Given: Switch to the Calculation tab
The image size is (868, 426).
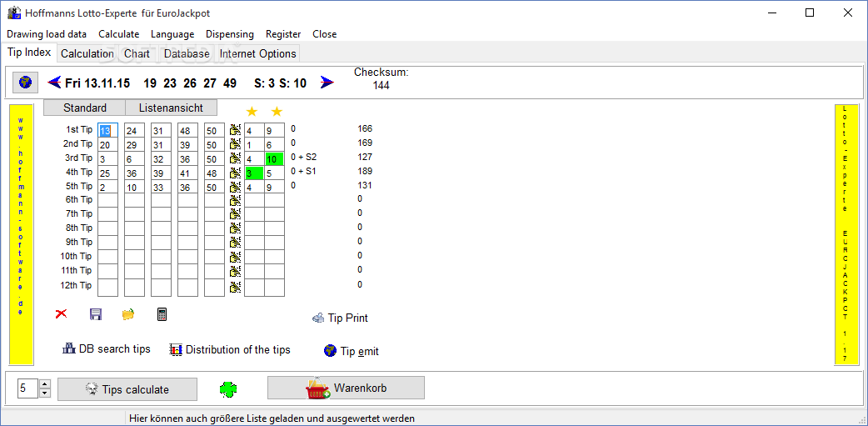Looking at the screenshot, I should tap(87, 53).
